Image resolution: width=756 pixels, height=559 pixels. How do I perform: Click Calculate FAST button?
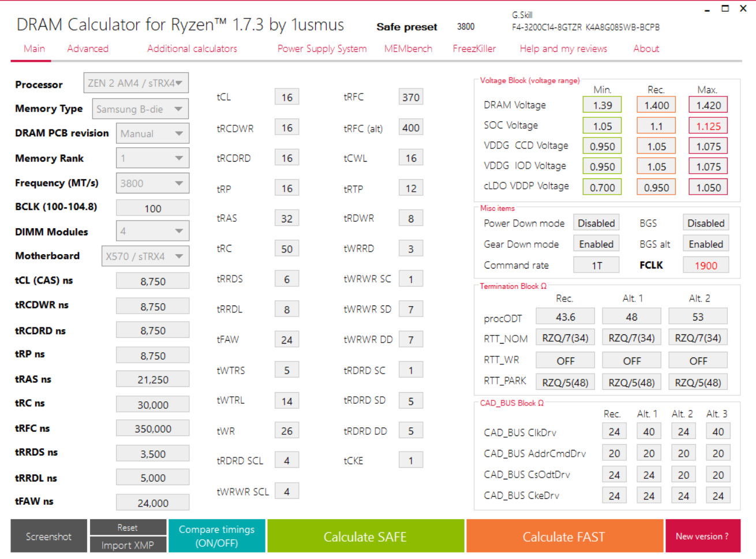pos(564,536)
